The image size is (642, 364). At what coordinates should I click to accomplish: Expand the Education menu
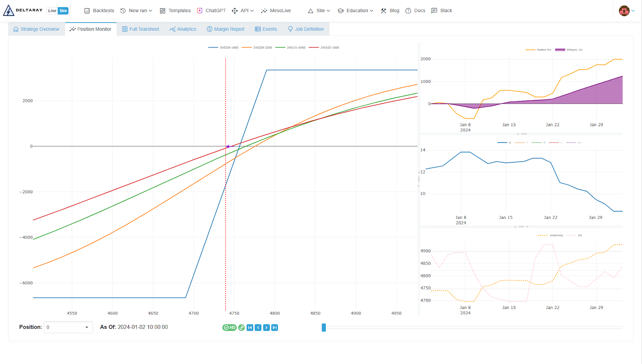coord(356,11)
